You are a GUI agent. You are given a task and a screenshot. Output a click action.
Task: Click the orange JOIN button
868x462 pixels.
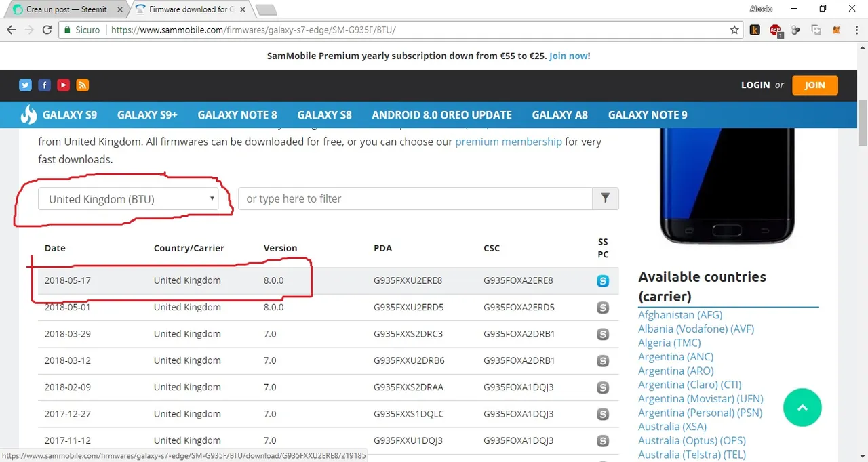point(815,85)
